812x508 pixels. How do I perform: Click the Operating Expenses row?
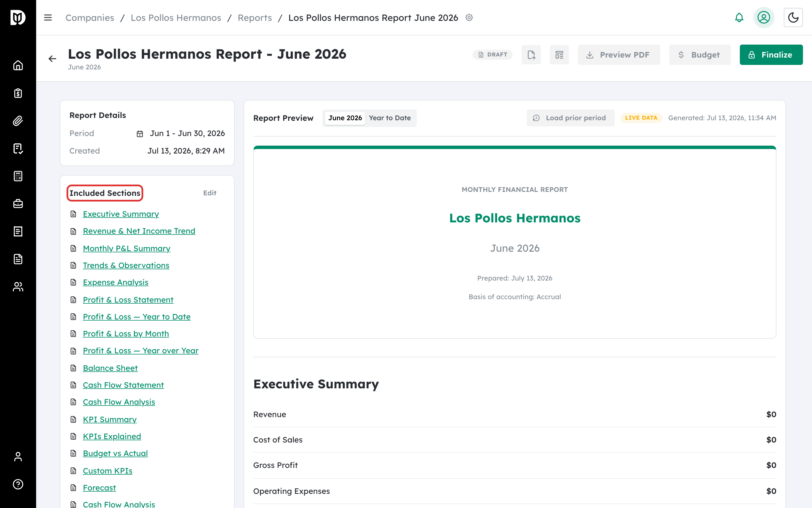coord(515,491)
